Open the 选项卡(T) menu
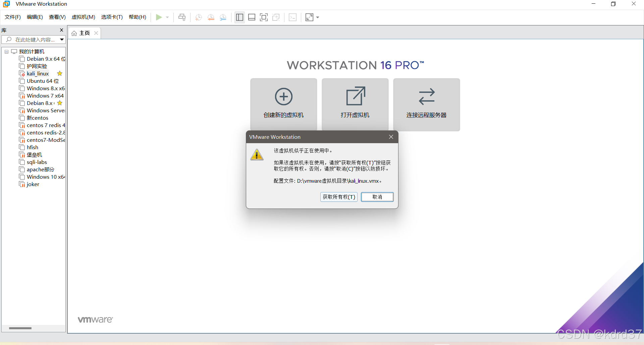Image resolution: width=644 pixels, height=345 pixels. pos(112,17)
